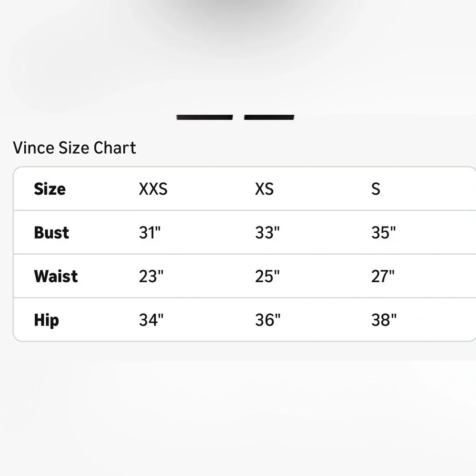
Task: Click the right black bar above chart
Action: coord(269,117)
